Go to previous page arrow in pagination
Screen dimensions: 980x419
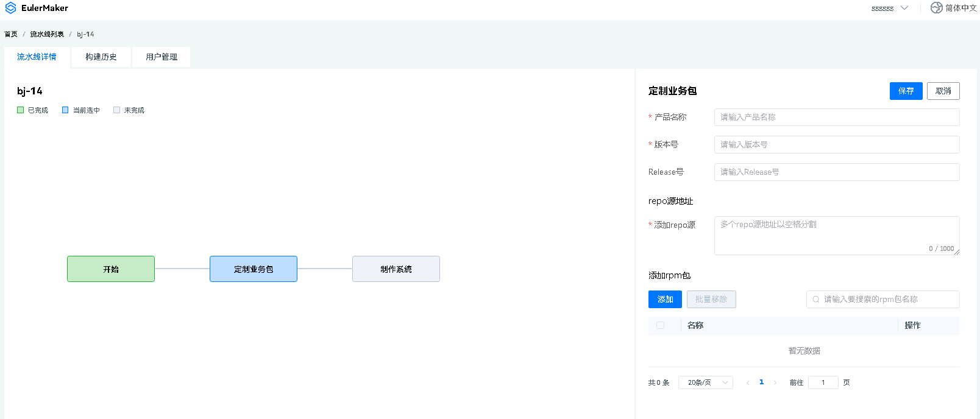748,383
